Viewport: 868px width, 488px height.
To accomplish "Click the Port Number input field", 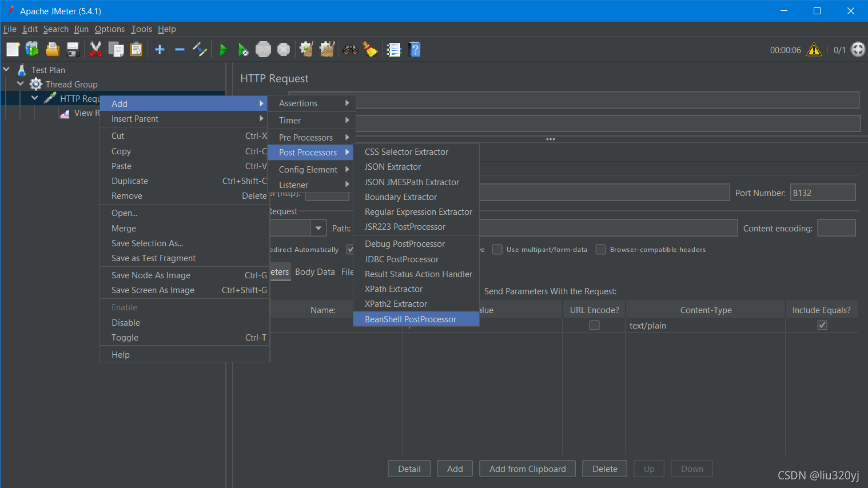I will pyautogui.click(x=823, y=193).
